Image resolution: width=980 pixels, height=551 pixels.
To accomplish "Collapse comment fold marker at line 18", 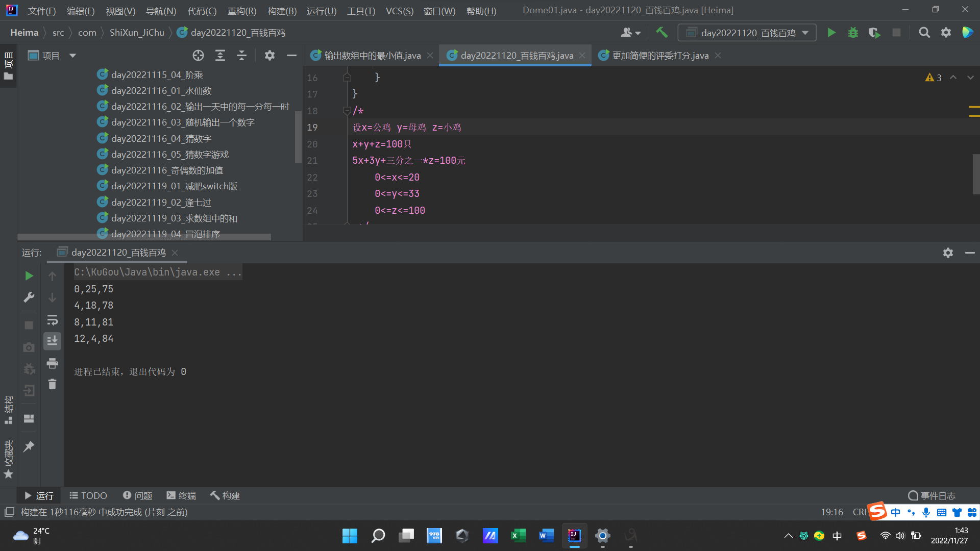I will tap(347, 111).
